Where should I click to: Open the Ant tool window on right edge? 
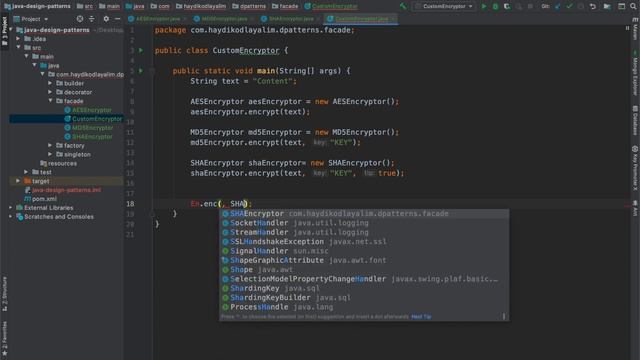click(x=635, y=209)
